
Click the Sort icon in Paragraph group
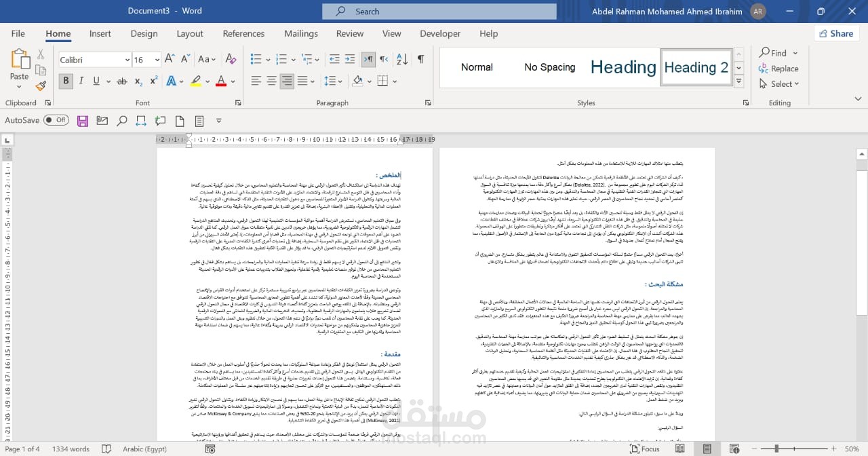[x=401, y=59]
